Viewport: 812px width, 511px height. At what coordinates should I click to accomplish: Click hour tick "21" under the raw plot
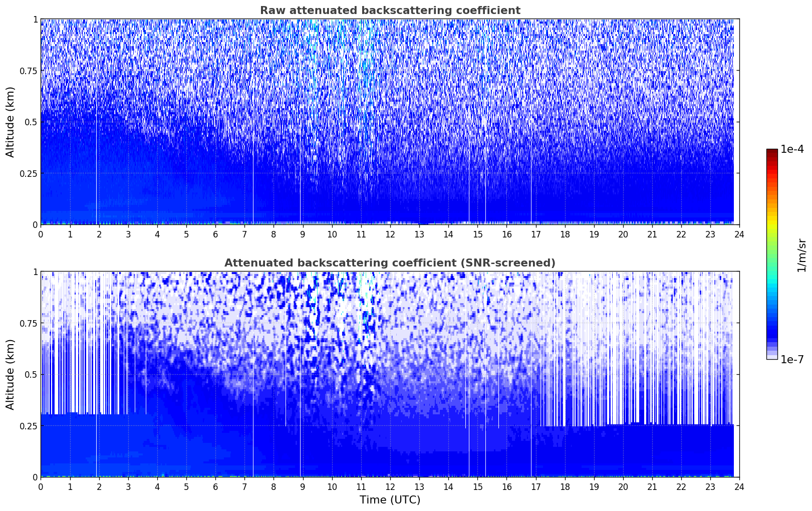(652, 234)
